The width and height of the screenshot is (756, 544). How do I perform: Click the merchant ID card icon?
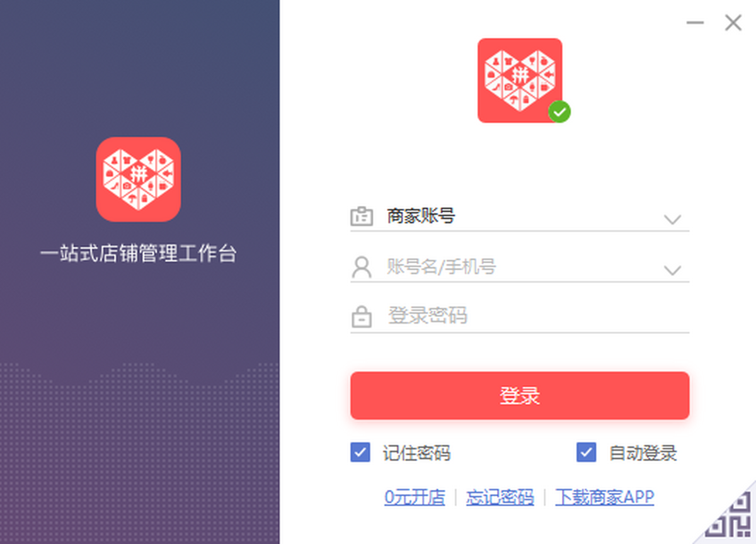click(x=362, y=217)
